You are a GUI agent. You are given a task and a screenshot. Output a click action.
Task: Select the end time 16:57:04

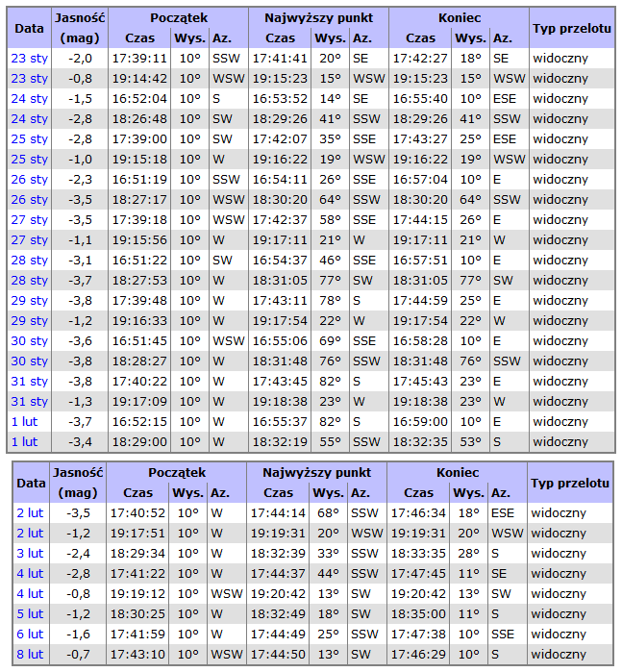click(420, 179)
